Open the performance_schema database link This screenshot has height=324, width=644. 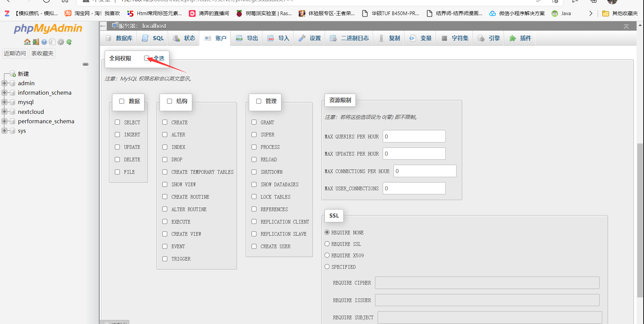click(46, 121)
